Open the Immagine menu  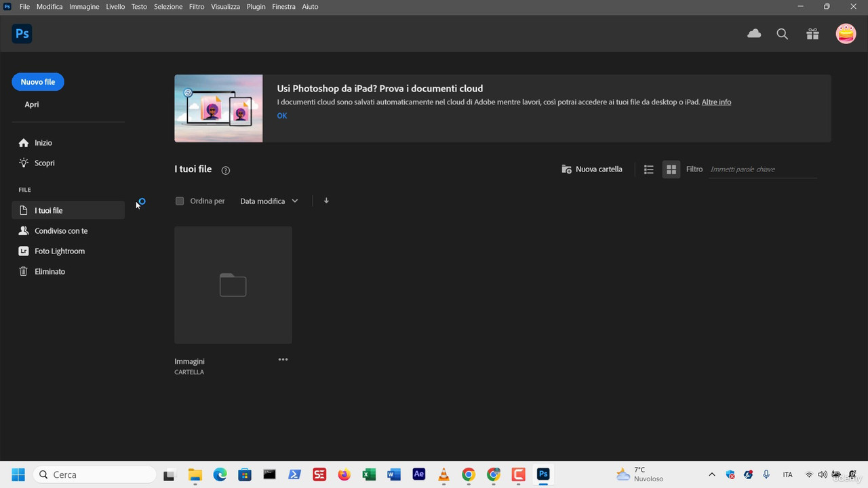coord(84,7)
